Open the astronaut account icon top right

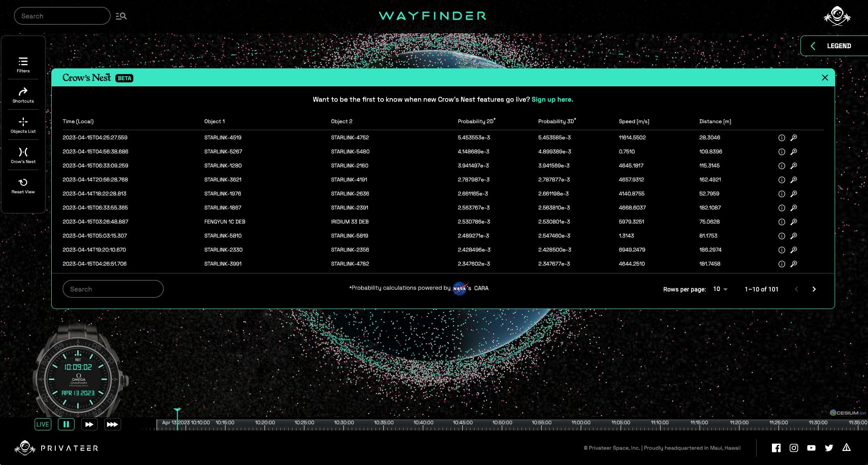(837, 16)
